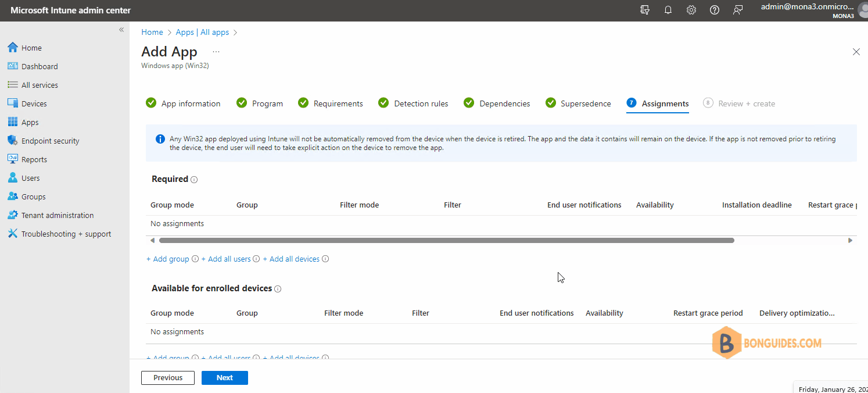Close the Add App blade
This screenshot has height=393, width=868.
(x=856, y=52)
